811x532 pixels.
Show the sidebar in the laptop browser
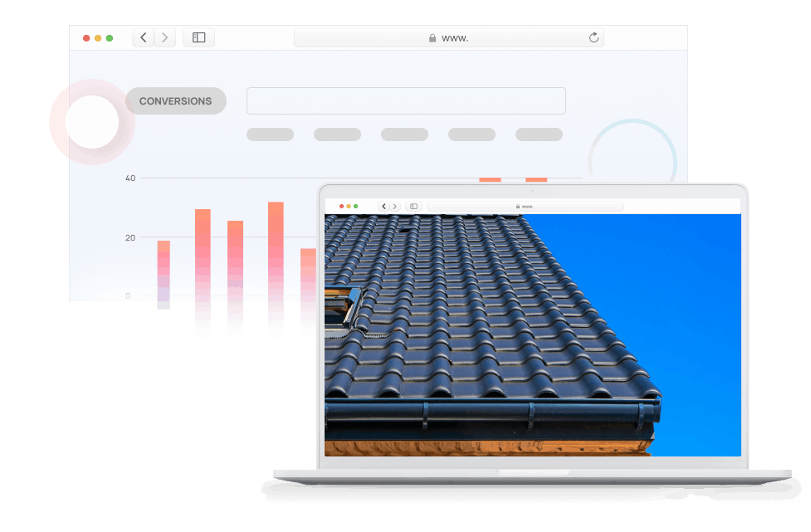click(413, 206)
